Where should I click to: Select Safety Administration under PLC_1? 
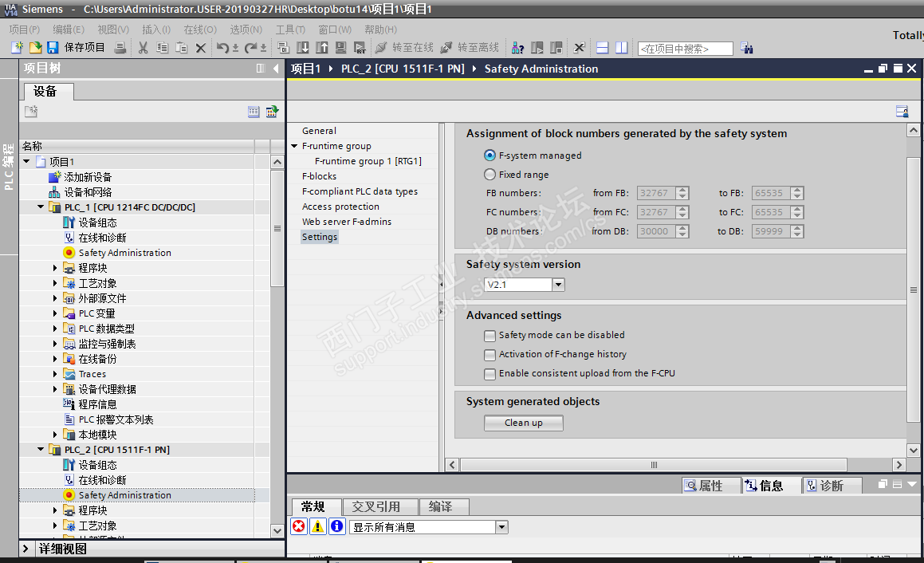pos(125,252)
